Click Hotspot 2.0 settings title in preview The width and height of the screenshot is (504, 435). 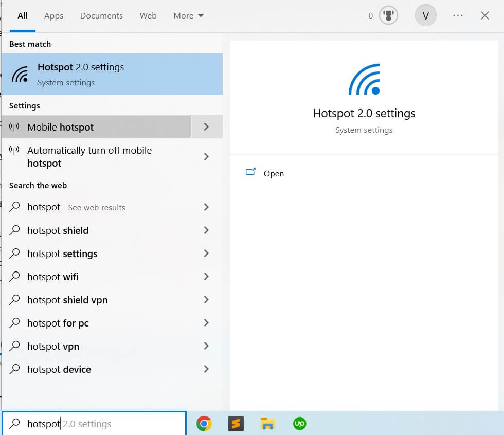pyautogui.click(x=364, y=114)
